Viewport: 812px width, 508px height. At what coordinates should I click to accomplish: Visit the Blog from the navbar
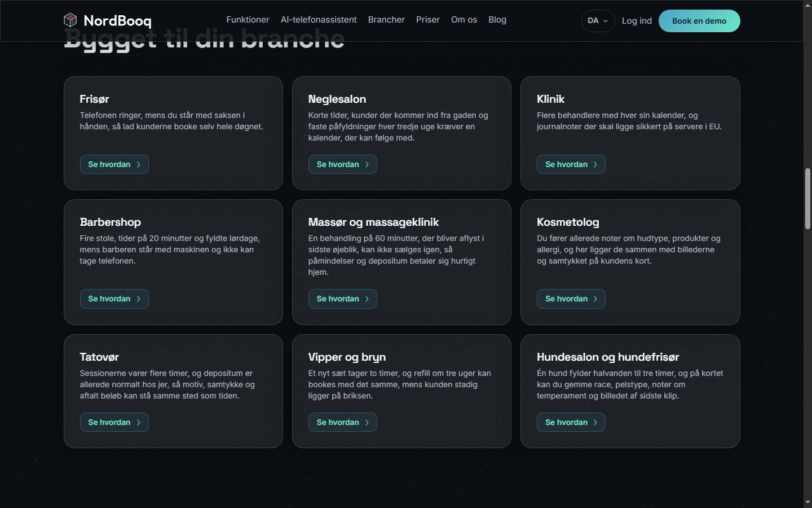[x=497, y=20]
